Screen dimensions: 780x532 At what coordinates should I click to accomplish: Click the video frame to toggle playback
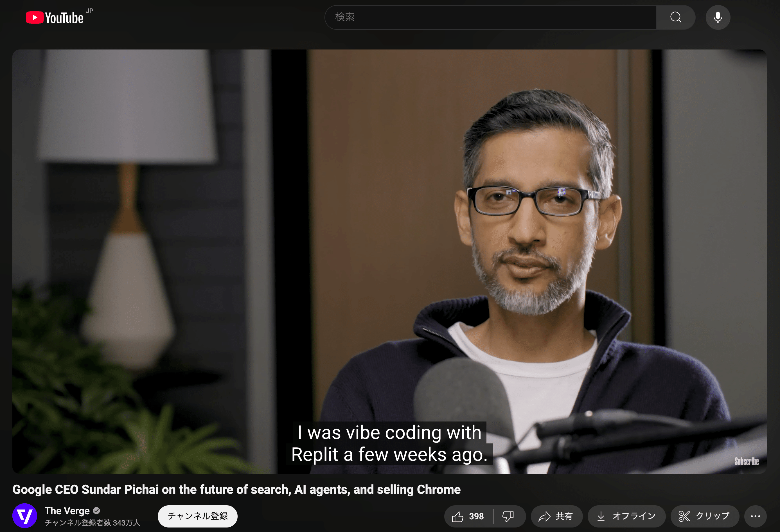click(x=389, y=235)
